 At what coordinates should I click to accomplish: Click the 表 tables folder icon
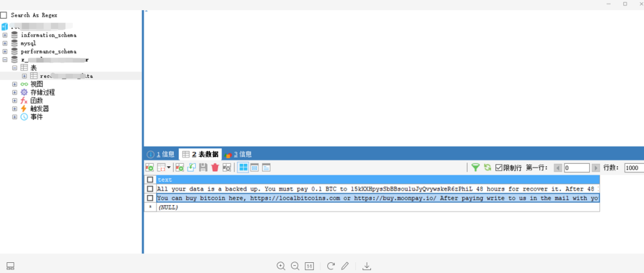(24, 68)
